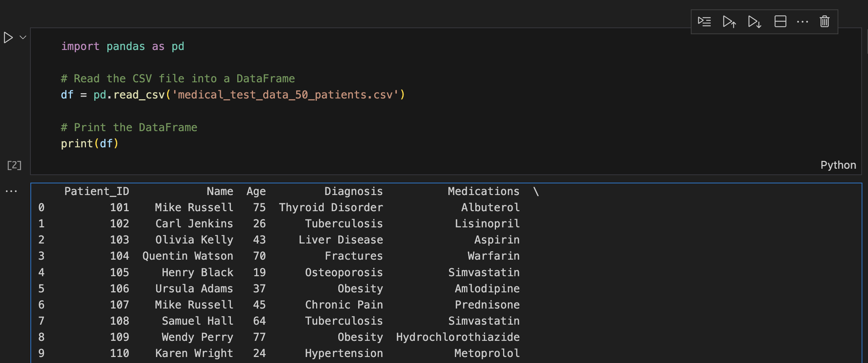Change cell language mode from Python

tap(838, 165)
